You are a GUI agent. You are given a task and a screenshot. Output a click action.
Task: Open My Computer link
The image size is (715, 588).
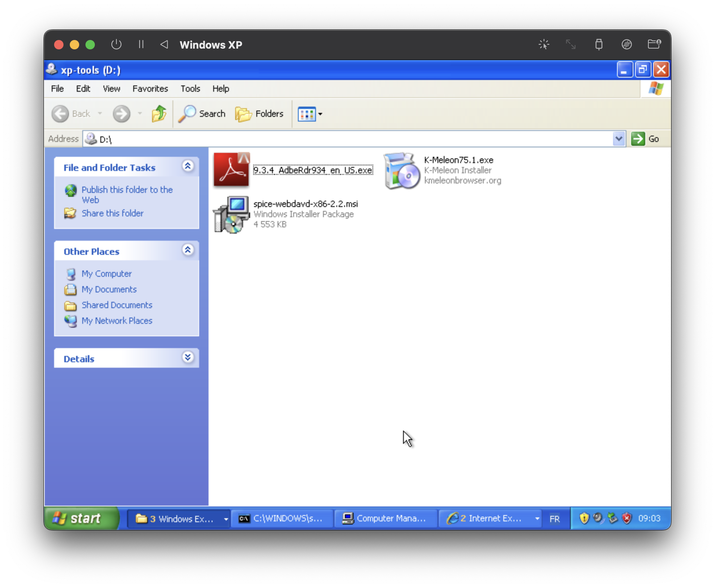coord(107,274)
